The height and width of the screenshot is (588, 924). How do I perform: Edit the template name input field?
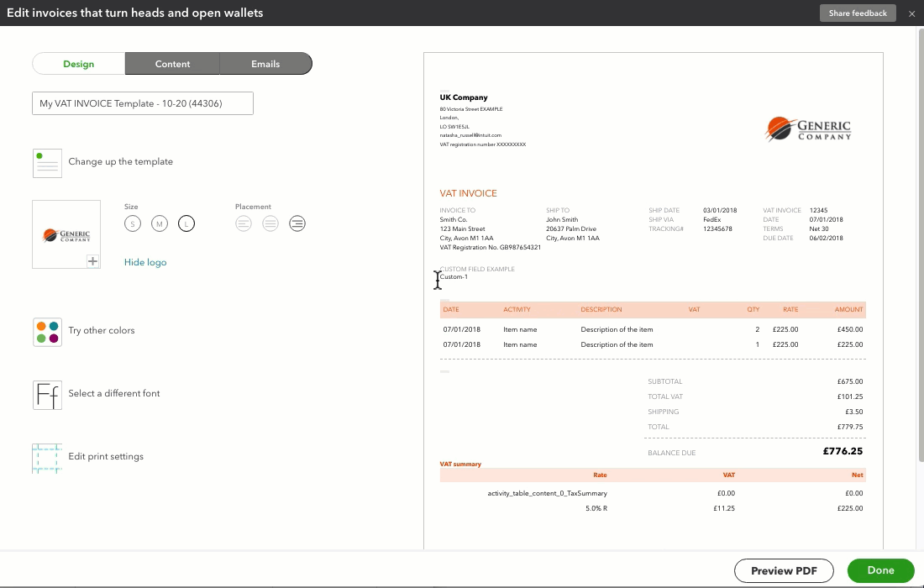[143, 103]
